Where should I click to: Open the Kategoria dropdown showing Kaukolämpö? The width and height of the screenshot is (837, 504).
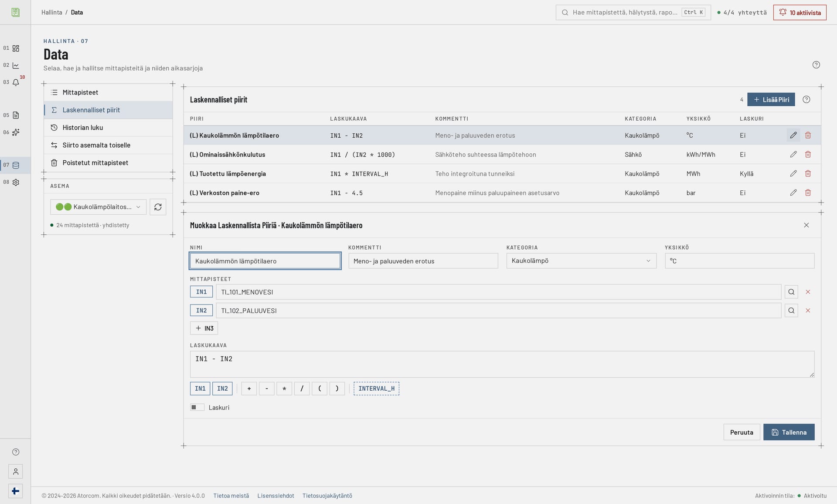coord(581,261)
